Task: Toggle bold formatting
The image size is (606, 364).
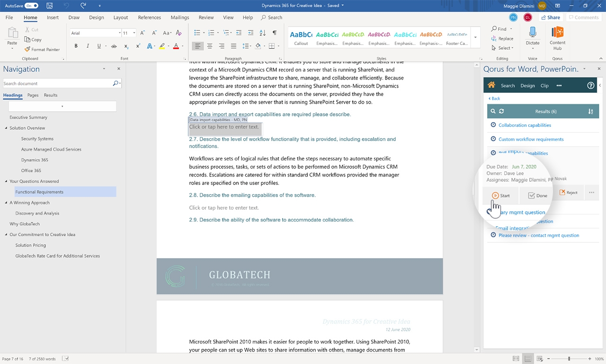Action: [76, 46]
